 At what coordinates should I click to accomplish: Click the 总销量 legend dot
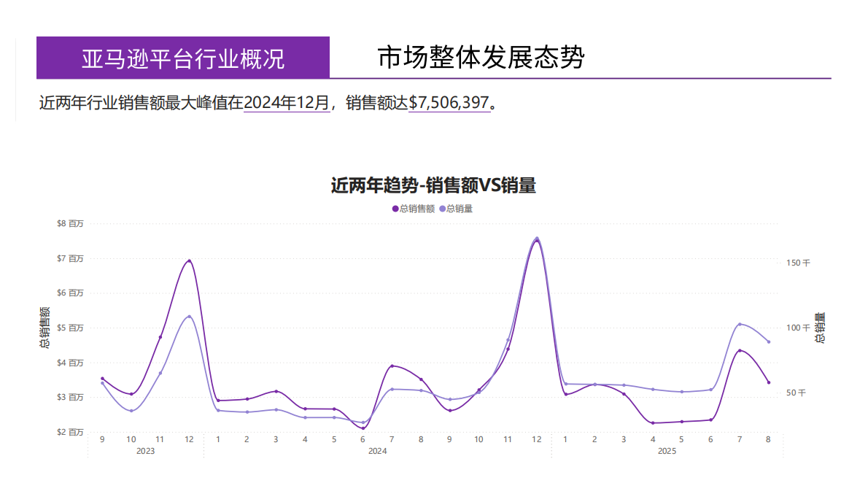[442, 209]
